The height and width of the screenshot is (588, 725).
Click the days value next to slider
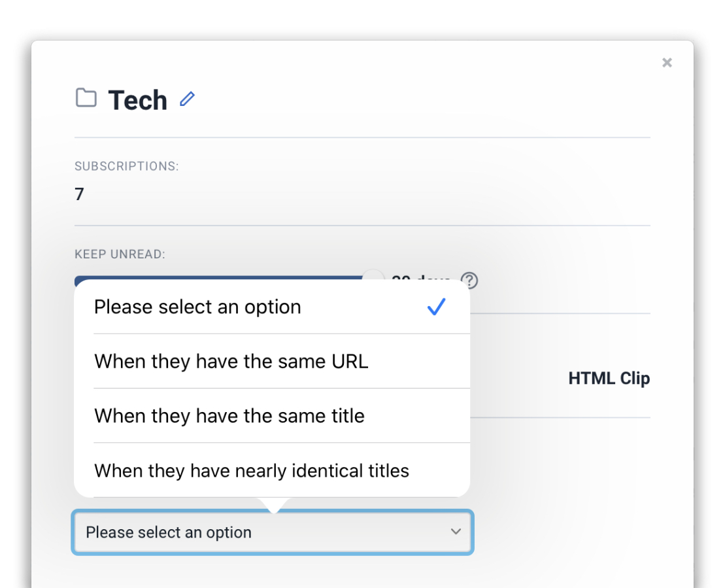420,279
